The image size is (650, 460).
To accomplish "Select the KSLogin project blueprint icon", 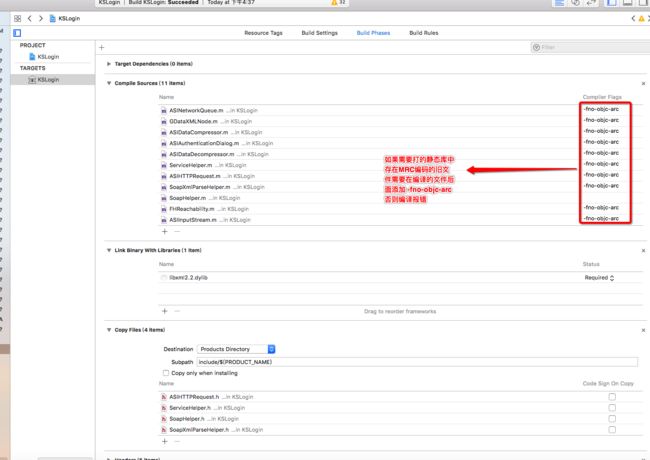I will click(32, 57).
